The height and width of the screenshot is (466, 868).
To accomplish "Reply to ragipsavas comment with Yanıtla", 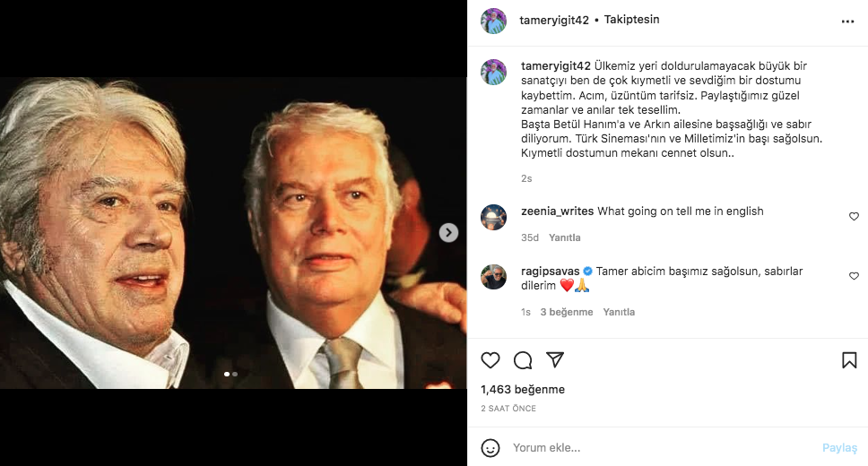I will click(619, 312).
